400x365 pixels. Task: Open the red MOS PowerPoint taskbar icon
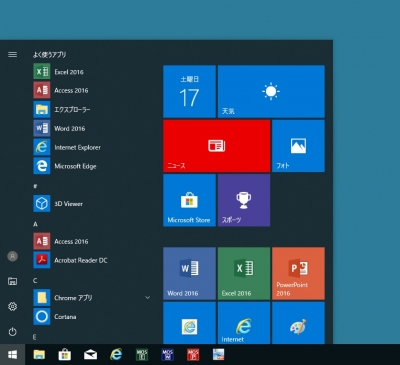(x=193, y=355)
